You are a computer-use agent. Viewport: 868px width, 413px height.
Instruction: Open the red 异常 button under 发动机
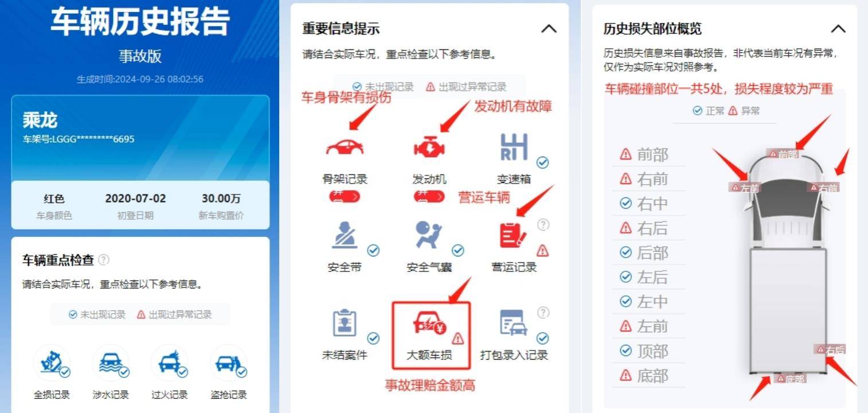click(429, 197)
